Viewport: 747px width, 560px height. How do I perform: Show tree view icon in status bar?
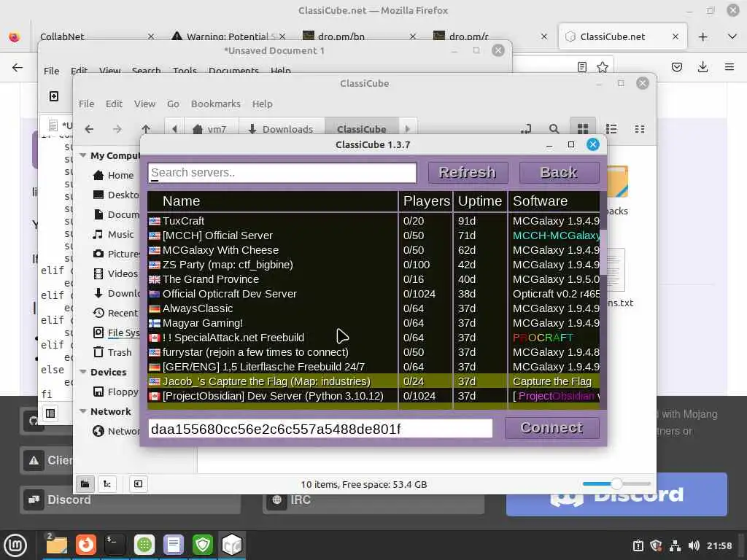coord(107,484)
